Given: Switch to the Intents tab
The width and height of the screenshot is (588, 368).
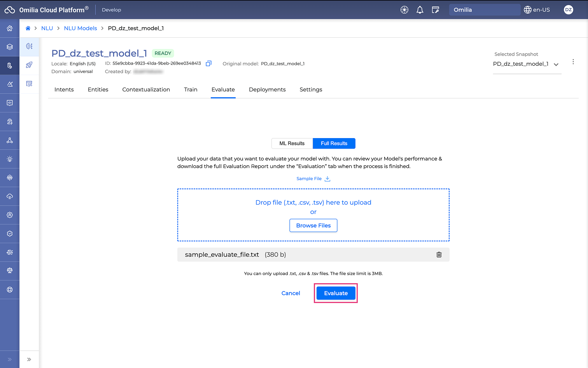Looking at the screenshot, I should click(64, 90).
